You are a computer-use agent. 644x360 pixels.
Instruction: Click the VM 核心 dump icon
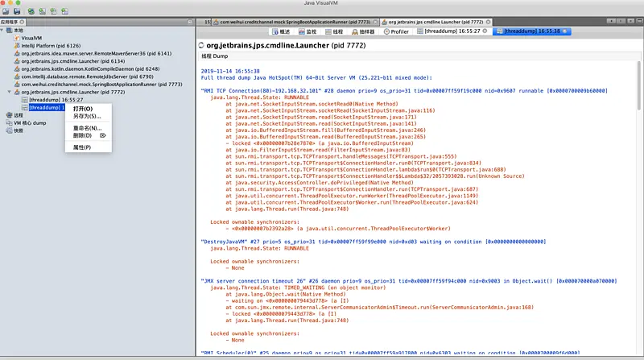(x=9, y=123)
